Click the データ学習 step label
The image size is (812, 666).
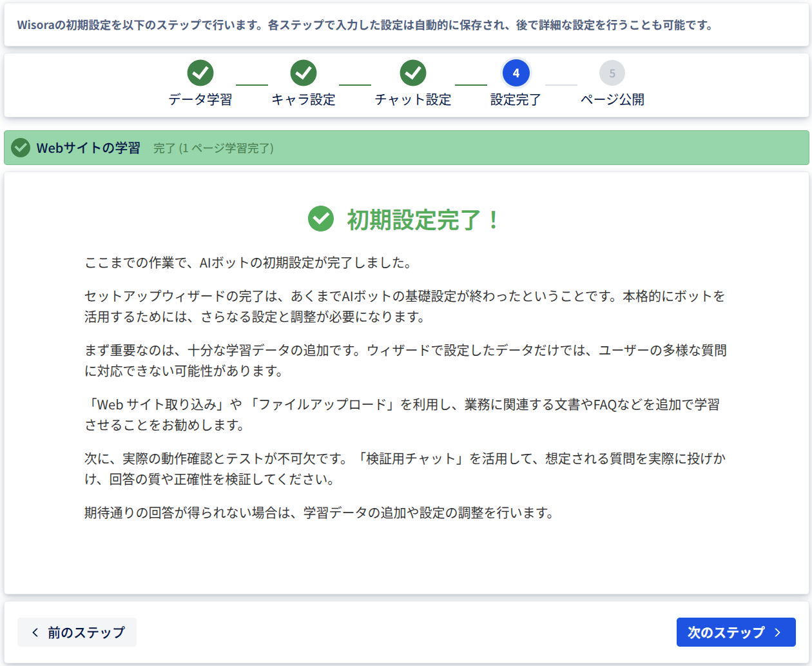tap(200, 100)
